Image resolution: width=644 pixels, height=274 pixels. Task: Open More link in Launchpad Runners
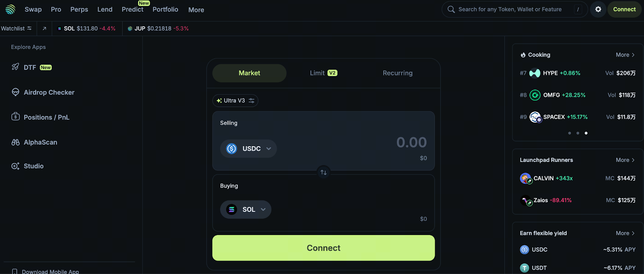(x=625, y=160)
